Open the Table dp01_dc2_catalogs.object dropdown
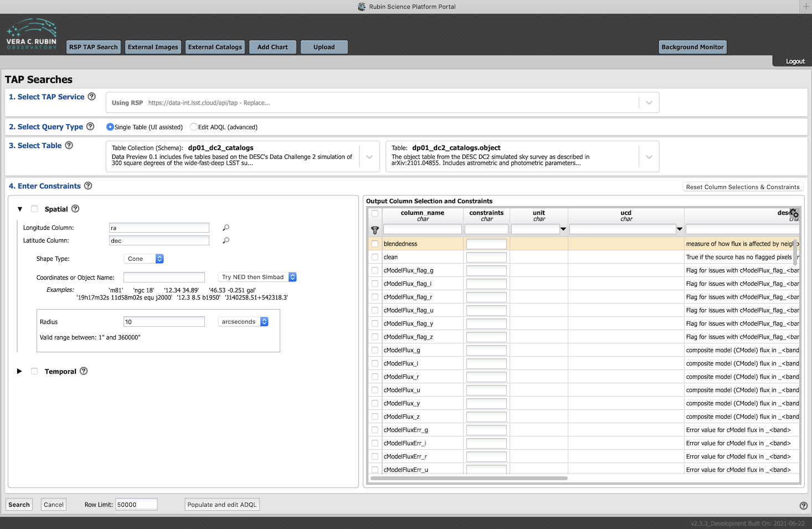The height and width of the screenshot is (529, 812). click(649, 157)
